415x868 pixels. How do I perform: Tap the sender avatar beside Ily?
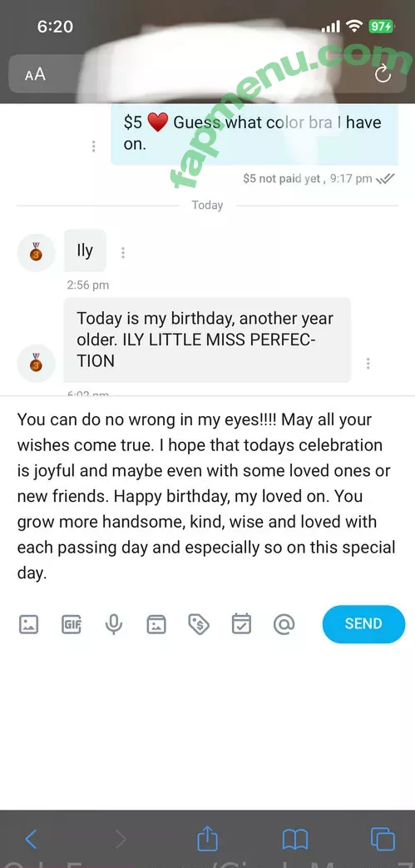(36, 253)
